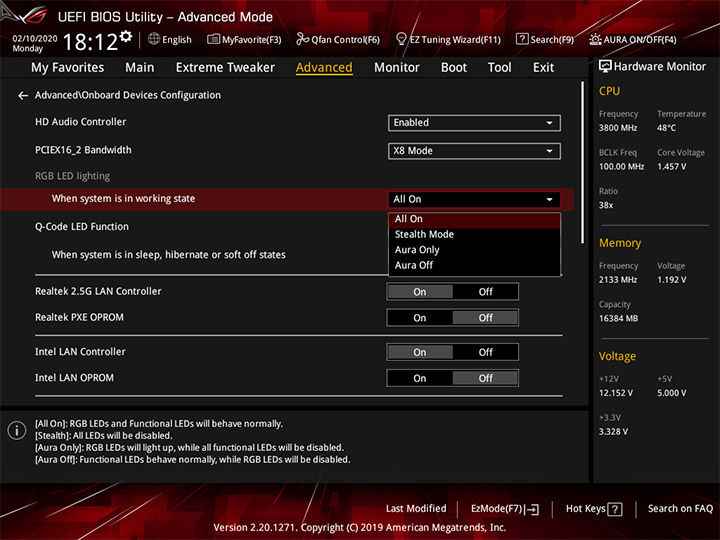This screenshot has width=720, height=540.
Task: Click the back arrow beside Onboard Devices Configuration
Action: [x=23, y=96]
